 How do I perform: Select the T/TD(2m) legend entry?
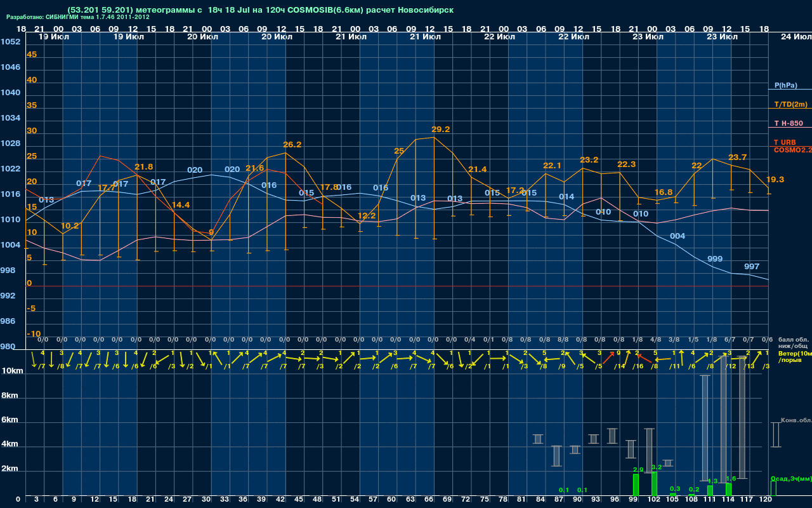[x=790, y=104]
